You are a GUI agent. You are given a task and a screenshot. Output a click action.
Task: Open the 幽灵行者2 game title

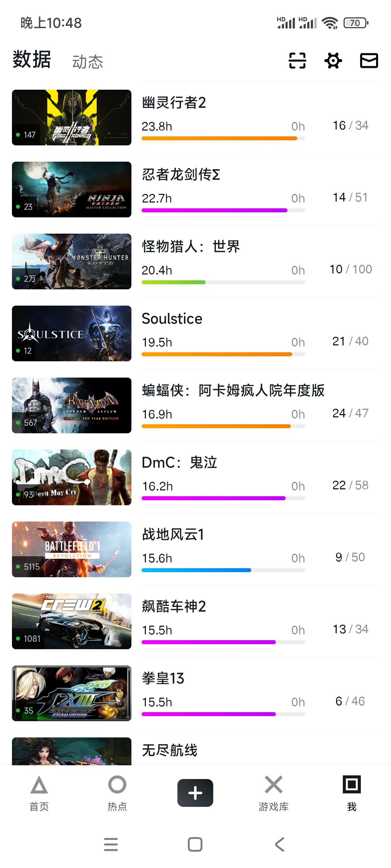[x=174, y=103]
